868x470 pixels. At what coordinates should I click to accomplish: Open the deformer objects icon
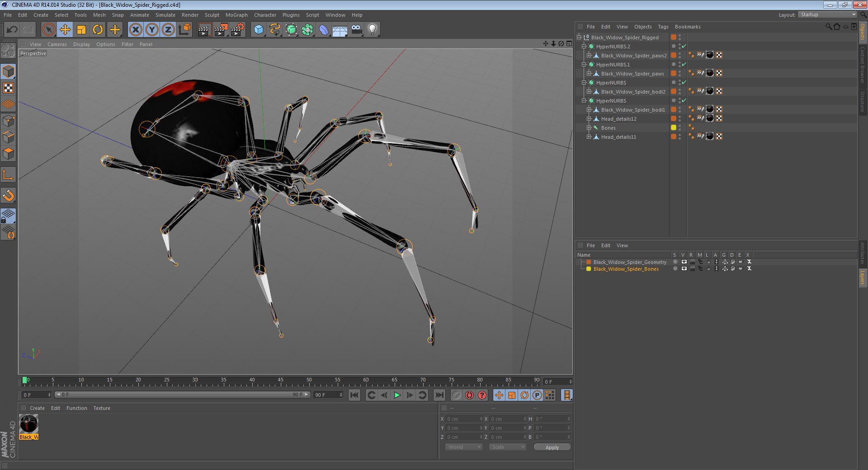tap(324, 30)
